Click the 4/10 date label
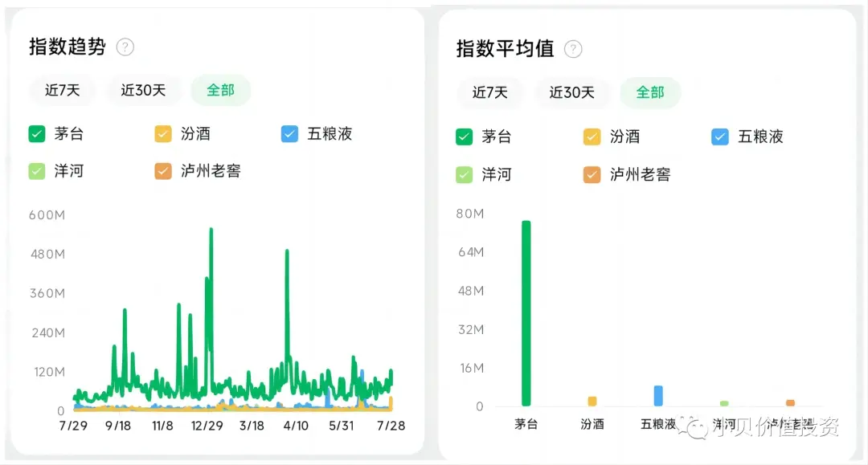 click(296, 426)
